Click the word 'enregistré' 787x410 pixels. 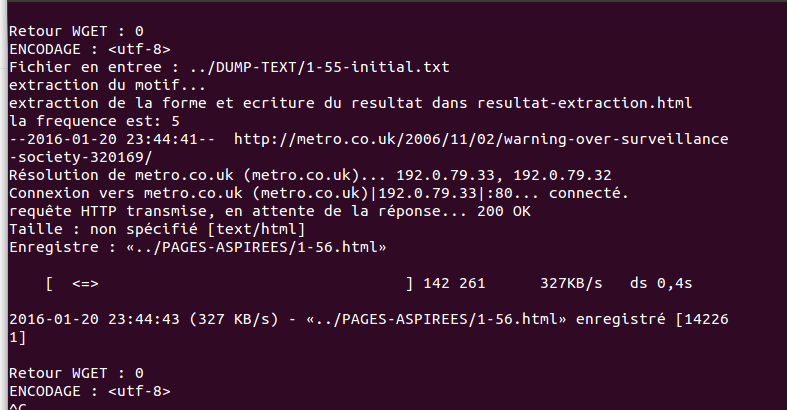click(x=622, y=319)
